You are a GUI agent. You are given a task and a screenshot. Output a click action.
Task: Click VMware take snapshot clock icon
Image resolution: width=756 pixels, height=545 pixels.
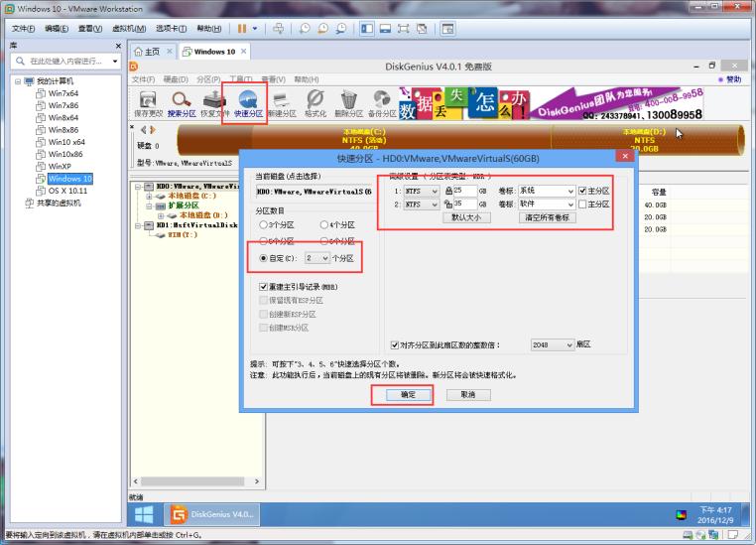(305, 29)
